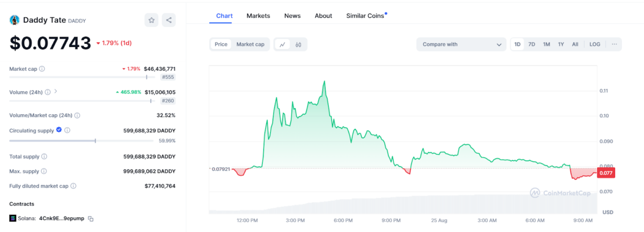Image resolution: width=644 pixels, height=232 pixels.
Task: Select the Market cap chart toggle
Action: coord(250,44)
